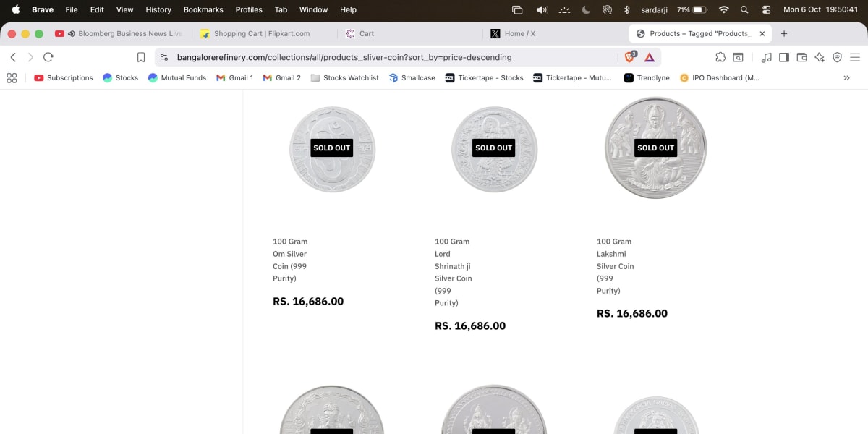The width and height of the screenshot is (868, 434).
Task: Click the price under Om Silver Coin
Action: click(x=308, y=302)
